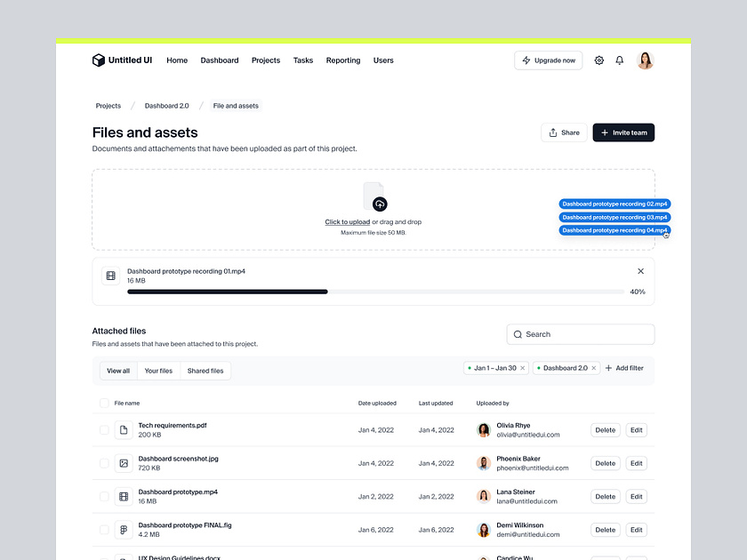The width and height of the screenshot is (747, 560).
Task: Click the Untitled UI logo icon
Action: click(x=99, y=60)
